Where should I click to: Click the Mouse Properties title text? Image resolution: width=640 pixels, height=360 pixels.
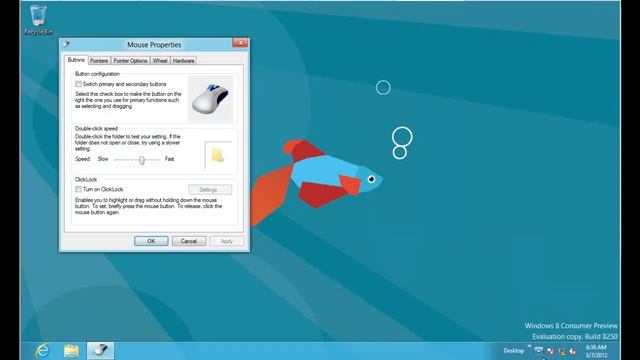pos(154,44)
